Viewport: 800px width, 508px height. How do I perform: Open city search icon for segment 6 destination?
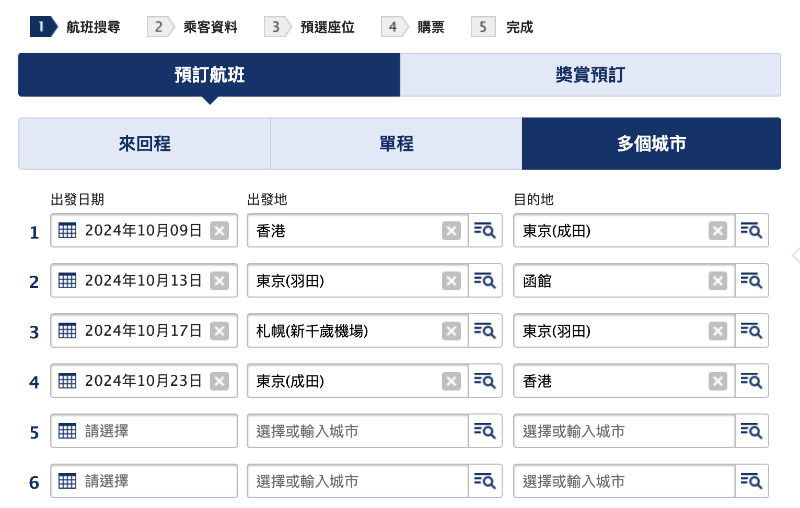click(x=751, y=481)
